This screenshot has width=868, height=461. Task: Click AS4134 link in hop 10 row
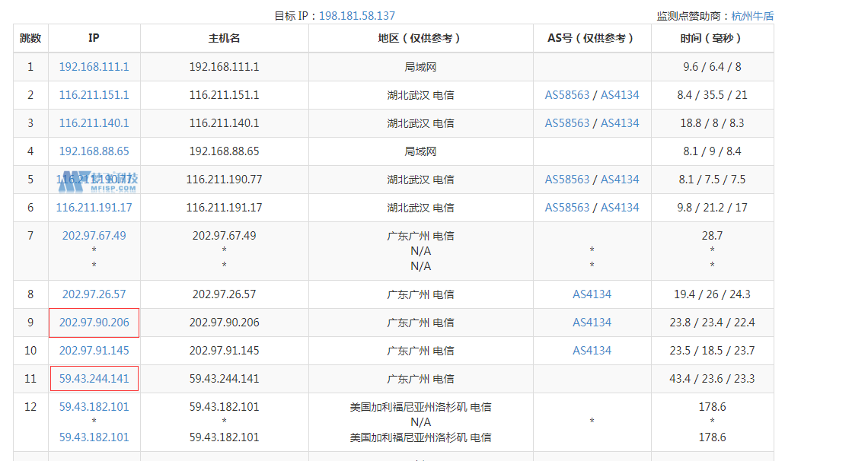[592, 351]
